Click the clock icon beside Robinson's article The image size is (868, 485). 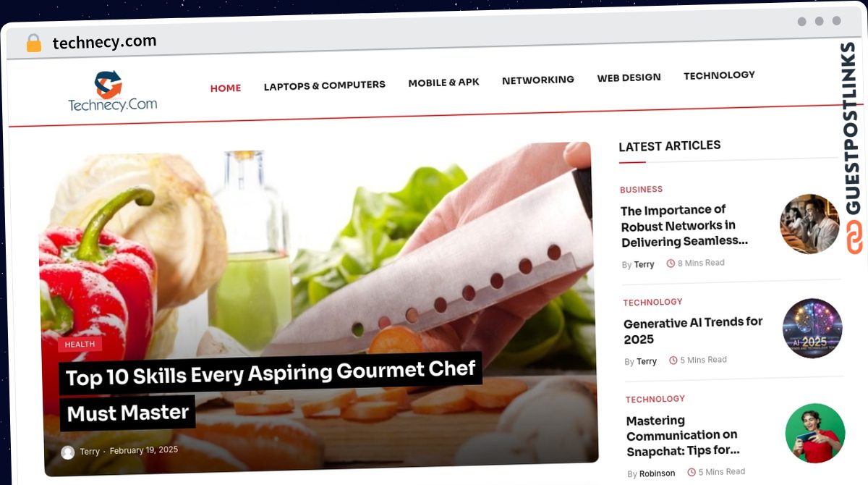[692, 472]
